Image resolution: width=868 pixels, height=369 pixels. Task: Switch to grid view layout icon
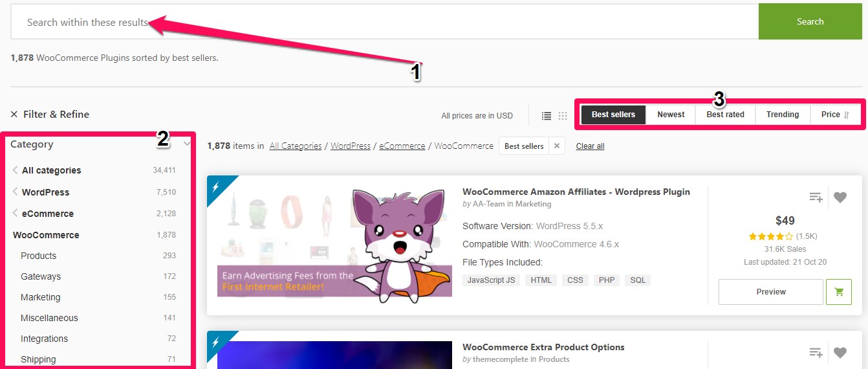(x=563, y=116)
